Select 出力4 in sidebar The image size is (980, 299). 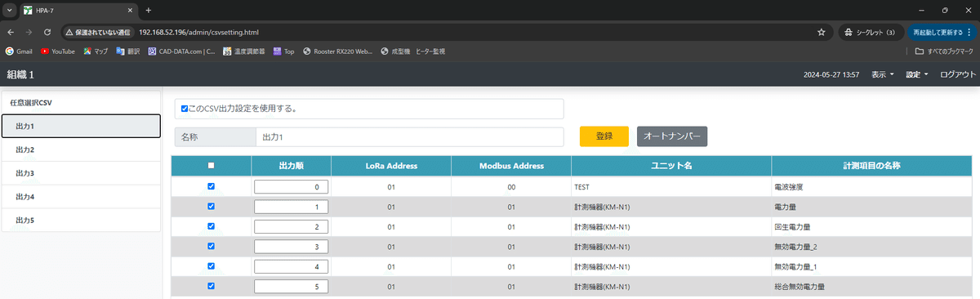pyautogui.click(x=81, y=197)
